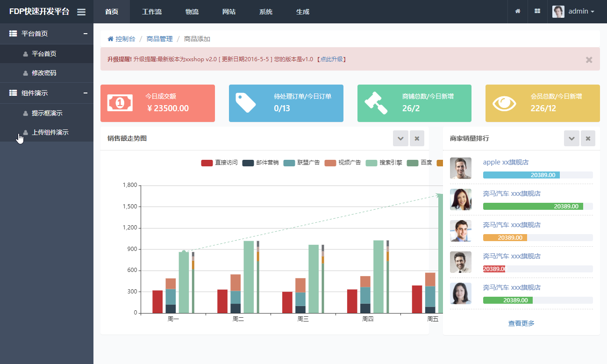Click the 周三 直接访问 red bar
The height and width of the screenshot is (364, 607).
pos(287,302)
